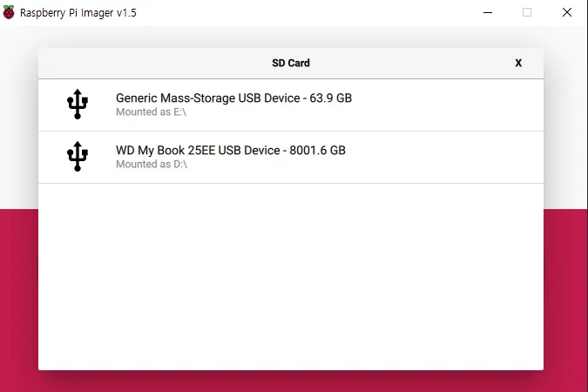The height and width of the screenshot is (392, 588).
Task: Click the 63.9 GB capacity text
Action: [331, 98]
